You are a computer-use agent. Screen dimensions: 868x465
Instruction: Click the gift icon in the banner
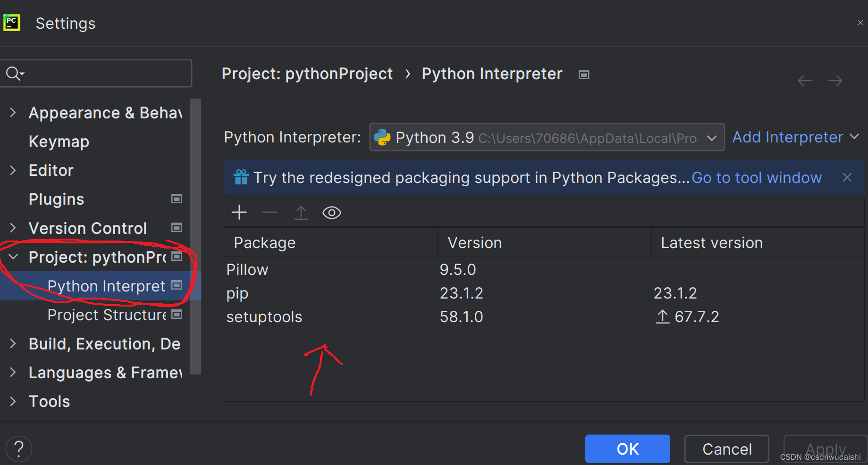pyautogui.click(x=241, y=177)
